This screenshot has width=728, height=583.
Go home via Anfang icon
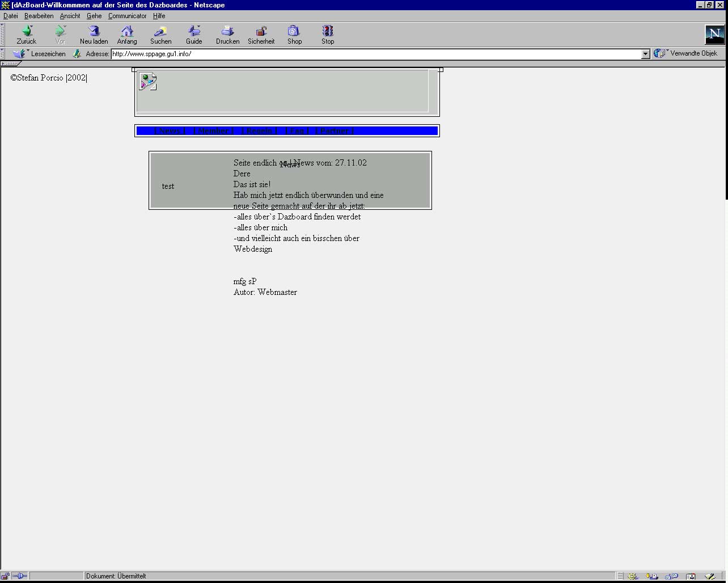[127, 35]
